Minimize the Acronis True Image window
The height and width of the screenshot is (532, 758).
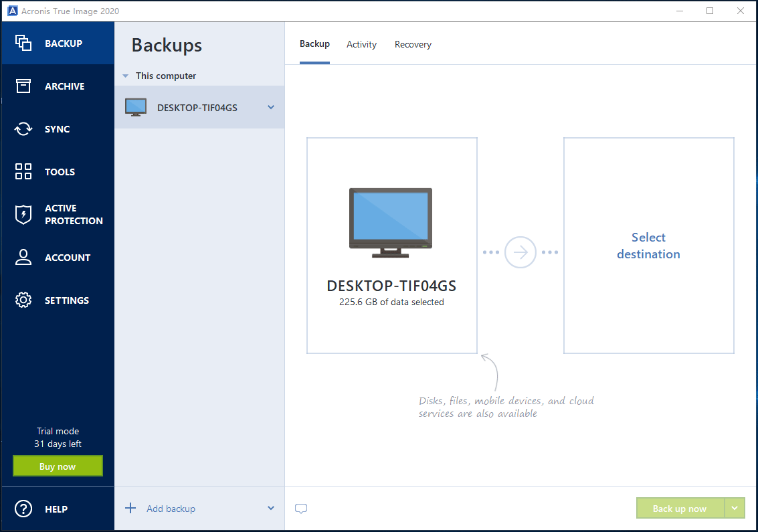click(x=680, y=11)
